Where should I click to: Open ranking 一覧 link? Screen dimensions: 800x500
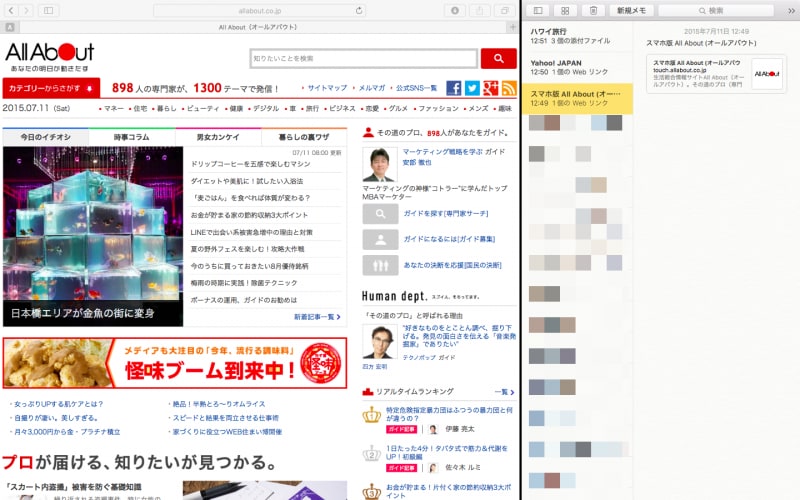tap(504, 392)
